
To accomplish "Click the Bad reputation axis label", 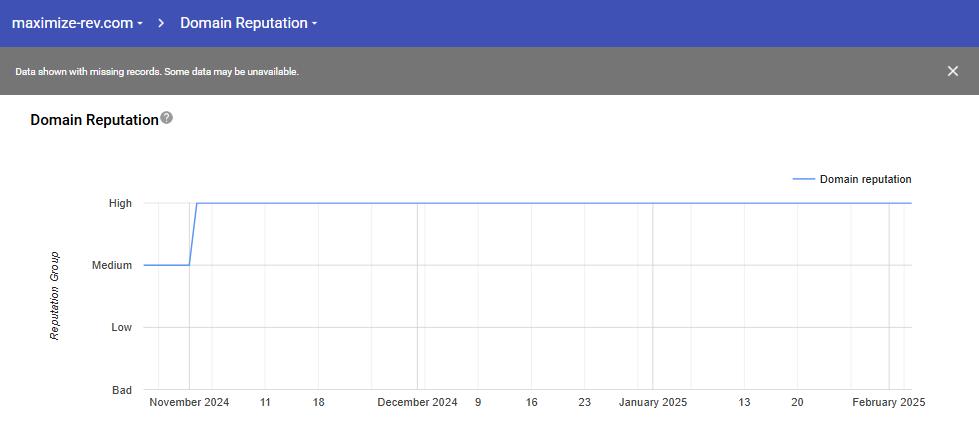I will (120, 389).
